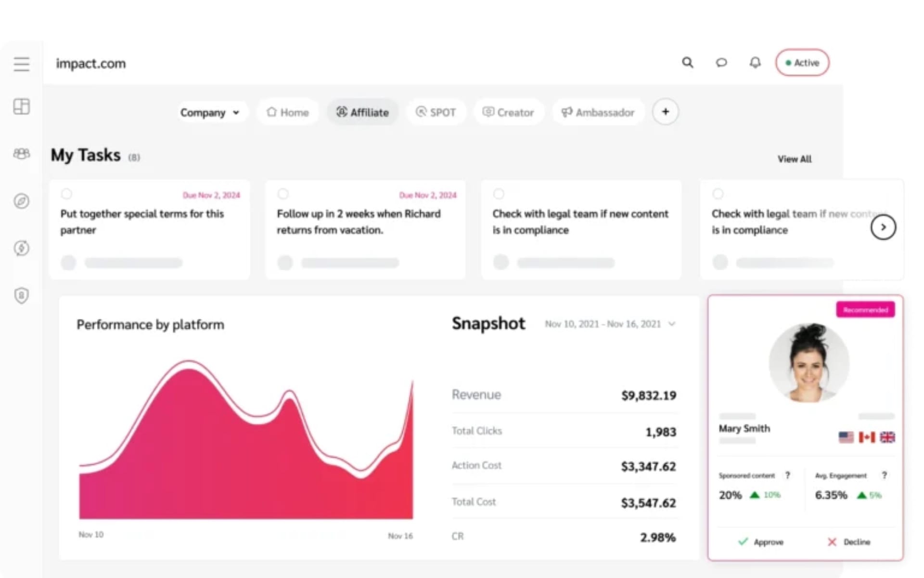Toggle the Active status pill
Screen dimensions: 924x578
pyautogui.click(x=802, y=63)
